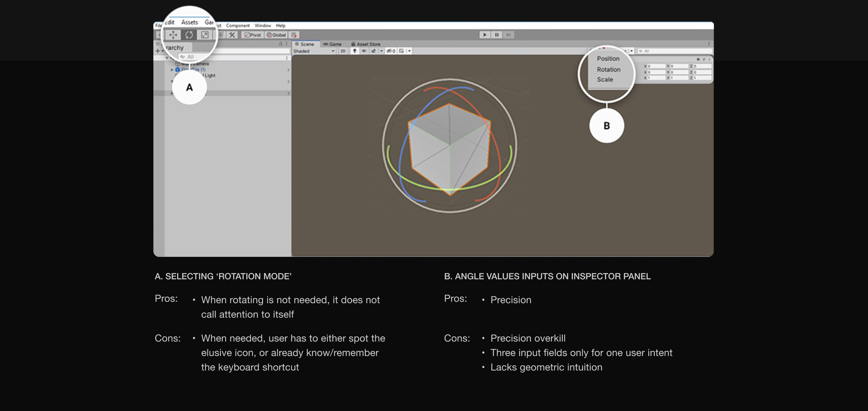Switch to the Game tab

[x=333, y=44]
